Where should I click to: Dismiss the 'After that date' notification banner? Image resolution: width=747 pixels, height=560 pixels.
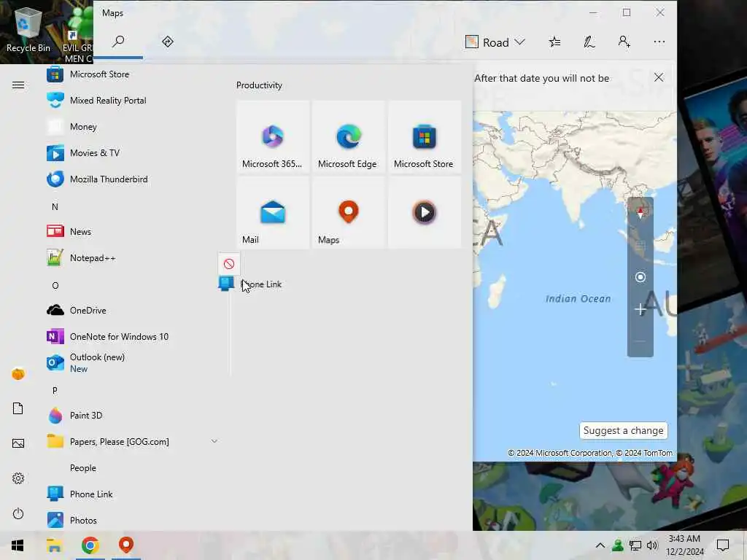point(659,77)
